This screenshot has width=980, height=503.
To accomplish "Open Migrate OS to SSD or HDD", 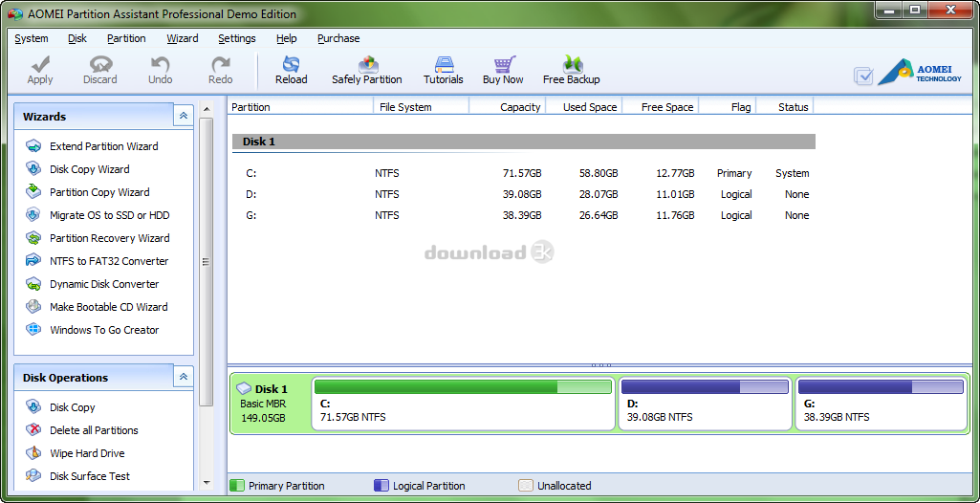I will coord(109,215).
